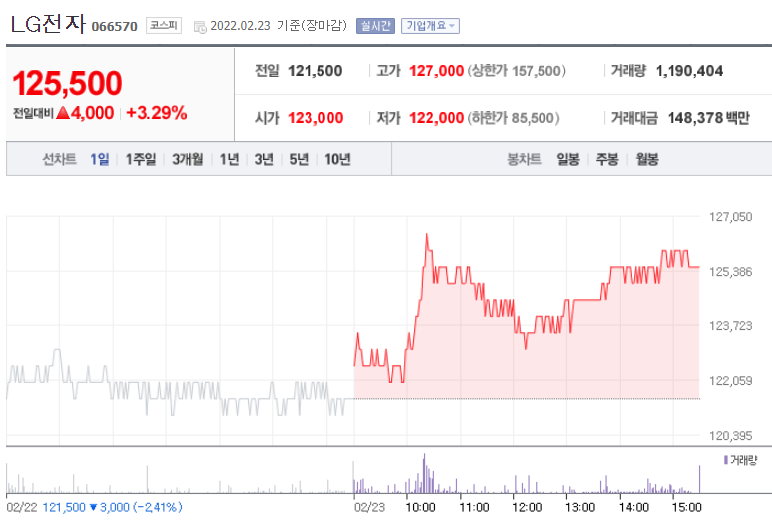Click the percent change +3.29%
Viewport: 772px width, 520px height.
point(157,113)
